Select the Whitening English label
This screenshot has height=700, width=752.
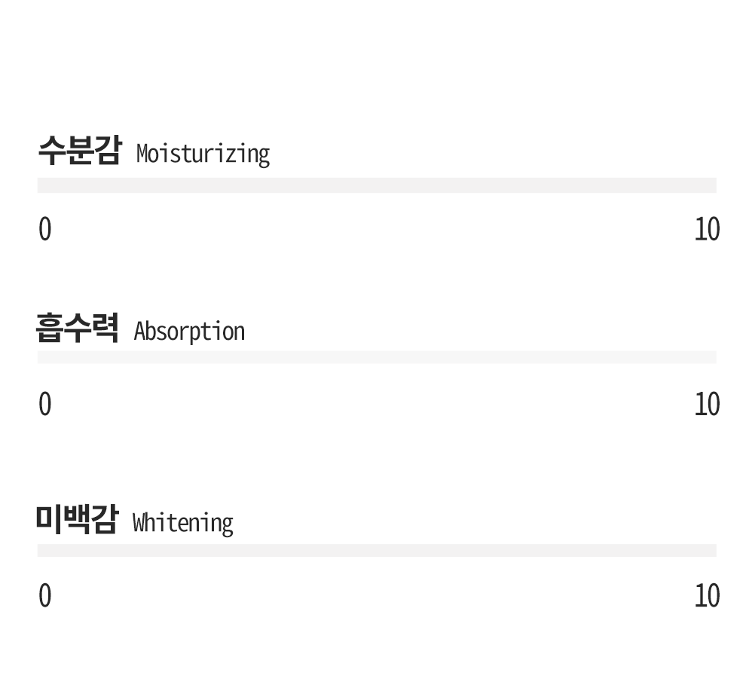[x=182, y=523]
